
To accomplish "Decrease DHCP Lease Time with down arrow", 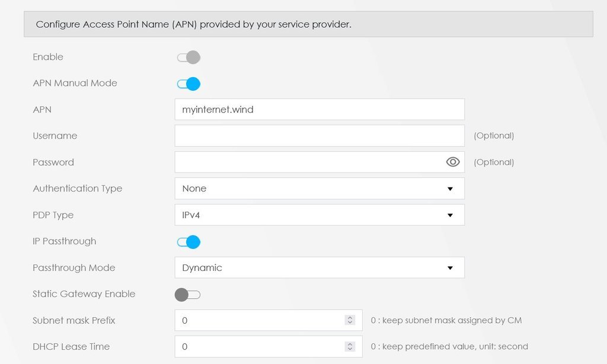I will coord(350,349).
